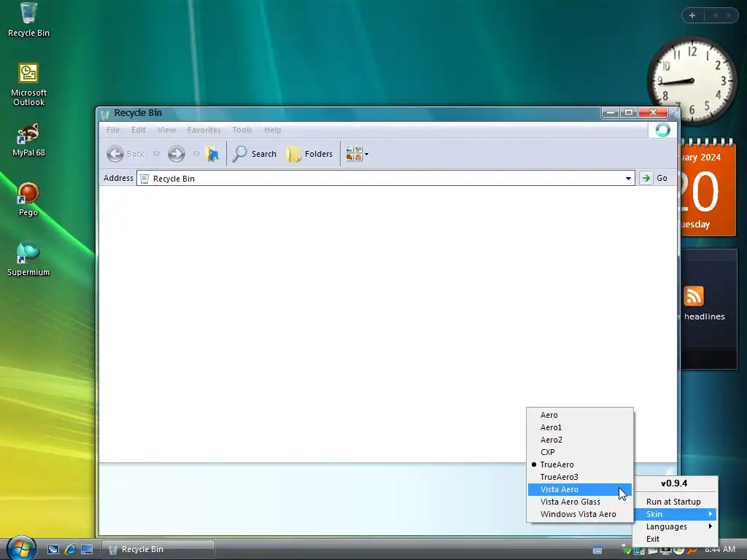Open the Help menu

pos(273,130)
